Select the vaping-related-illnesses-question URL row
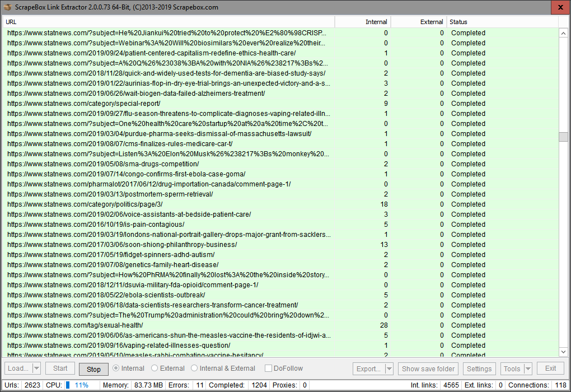 pos(280,346)
